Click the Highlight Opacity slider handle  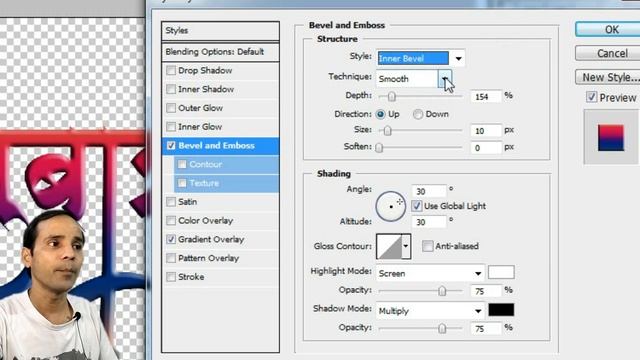(442, 291)
